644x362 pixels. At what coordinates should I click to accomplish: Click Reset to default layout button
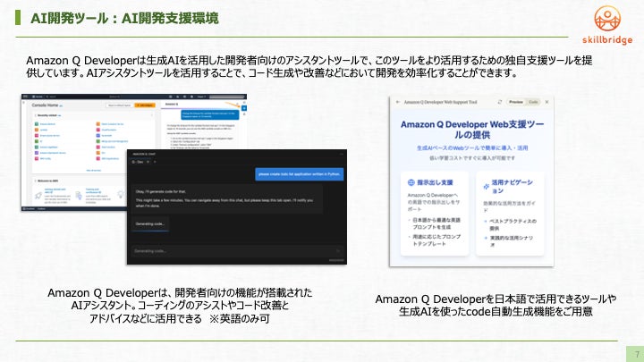click(x=120, y=105)
